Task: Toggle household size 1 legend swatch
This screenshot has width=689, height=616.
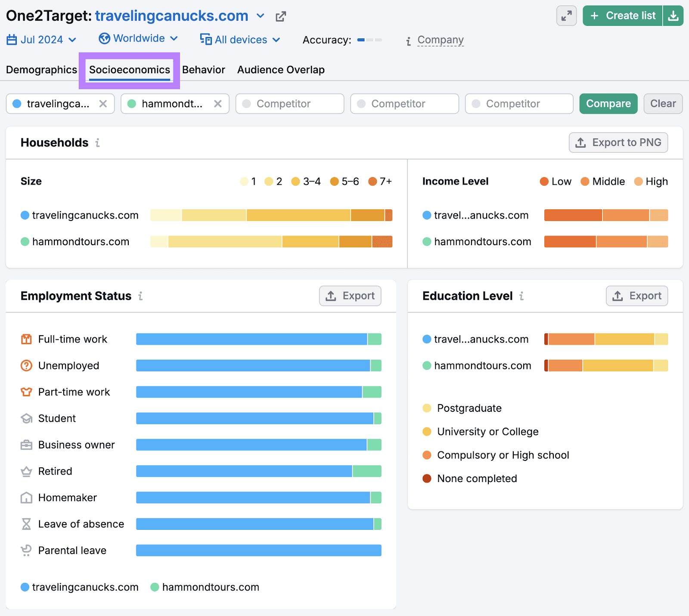Action: (x=244, y=181)
